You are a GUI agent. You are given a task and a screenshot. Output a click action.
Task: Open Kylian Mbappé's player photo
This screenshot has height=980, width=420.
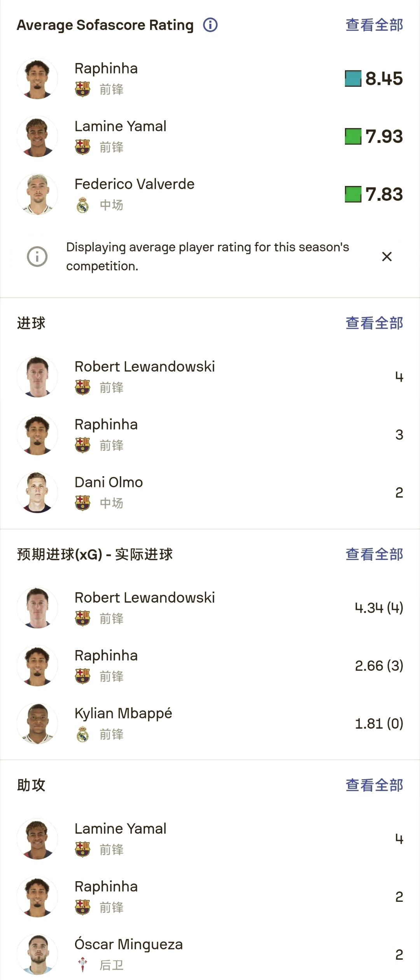pyautogui.click(x=37, y=724)
